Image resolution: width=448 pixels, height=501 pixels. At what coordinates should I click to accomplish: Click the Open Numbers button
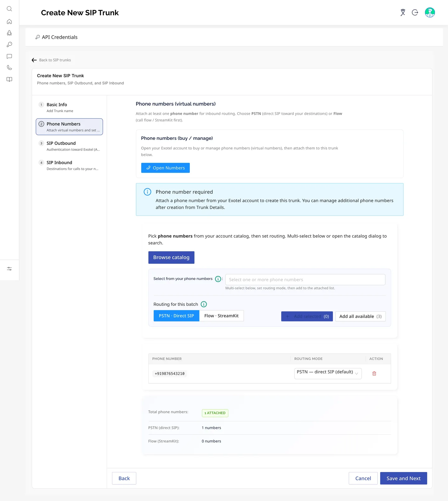tap(166, 168)
